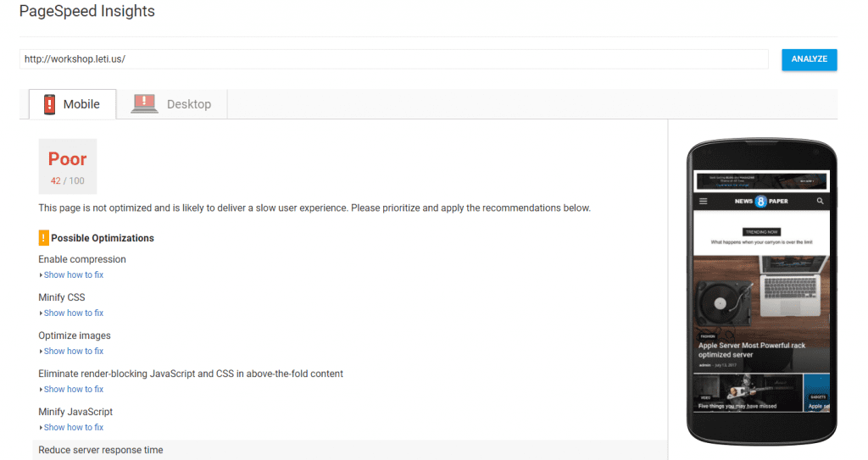Expand Show how to fix under render-blocking JavaScript

click(73, 389)
